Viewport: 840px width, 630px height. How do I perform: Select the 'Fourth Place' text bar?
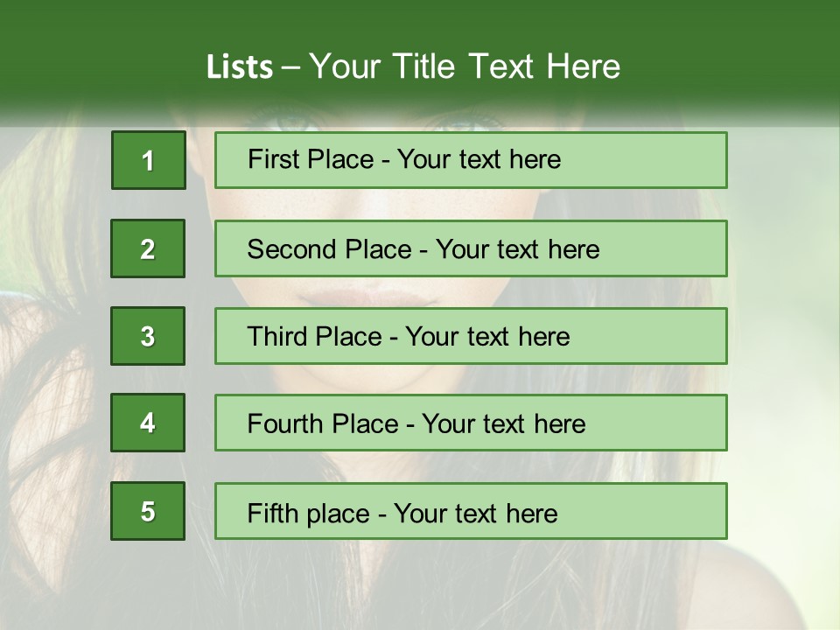pos(471,423)
